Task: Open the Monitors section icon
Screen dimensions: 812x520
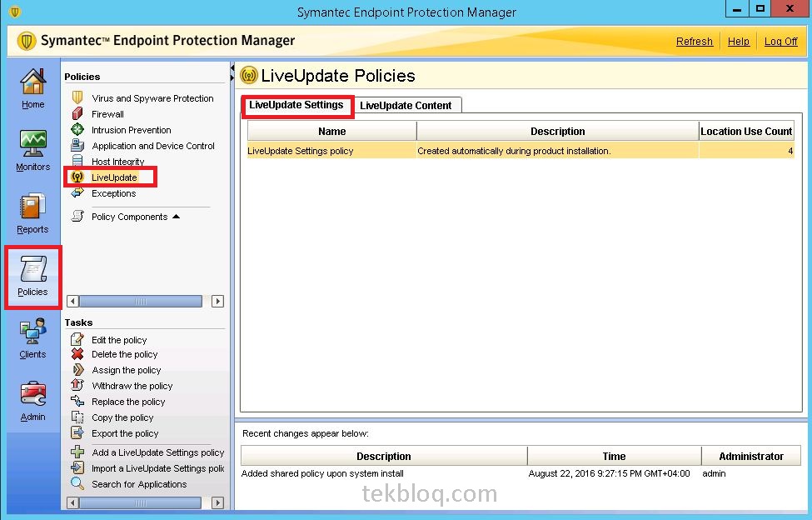Action: coord(32,143)
